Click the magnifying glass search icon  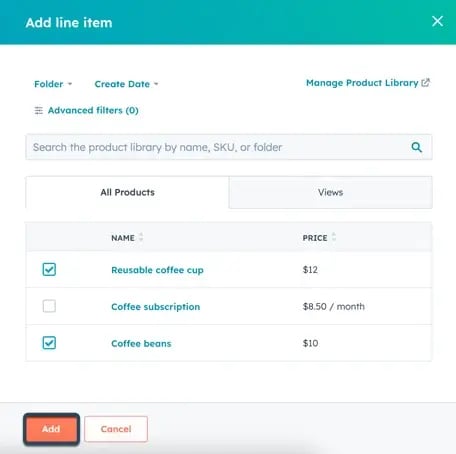417,147
